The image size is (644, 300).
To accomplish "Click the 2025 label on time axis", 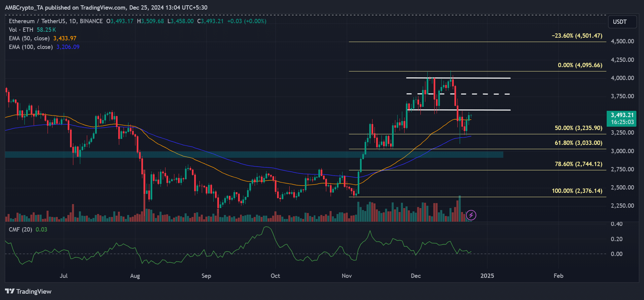I will click(487, 276).
